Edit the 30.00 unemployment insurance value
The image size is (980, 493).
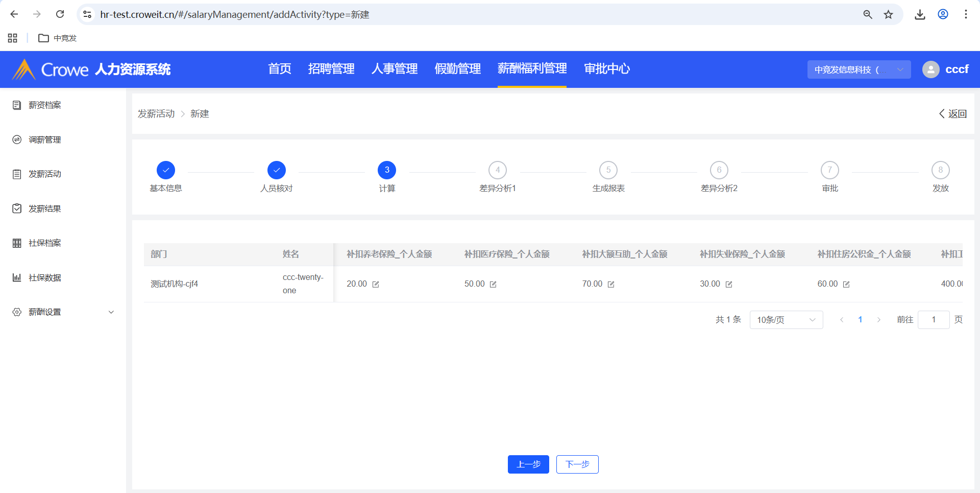[x=729, y=285]
